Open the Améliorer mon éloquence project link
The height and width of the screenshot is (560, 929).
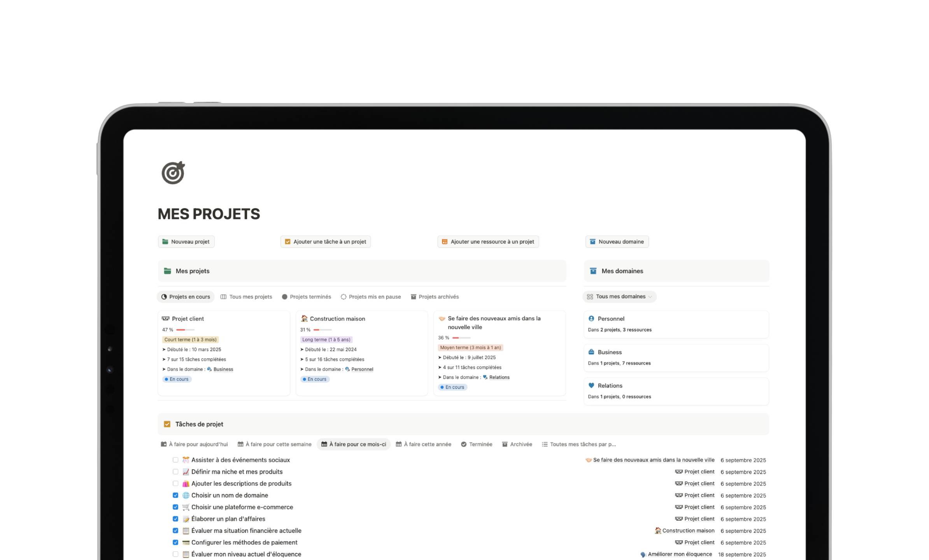(679, 554)
